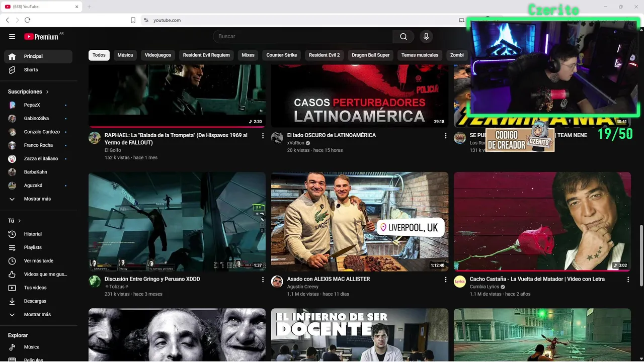The height and width of the screenshot is (362, 644).
Task: Select the Dragon Ball Super chip
Action: point(371,55)
